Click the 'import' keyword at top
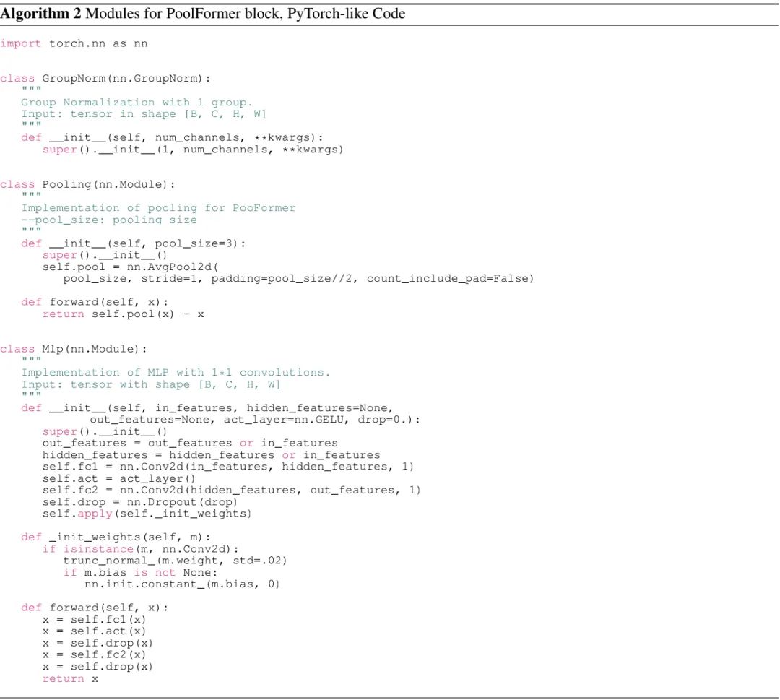The height and width of the screenshot is (700, 780). coord(20,44)
